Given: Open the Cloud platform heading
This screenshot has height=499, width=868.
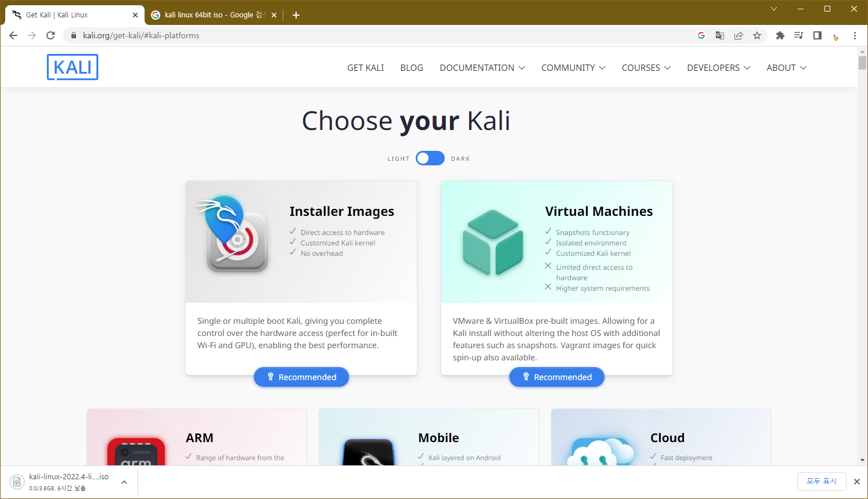Looking at the screenshot, I should 668,438.
